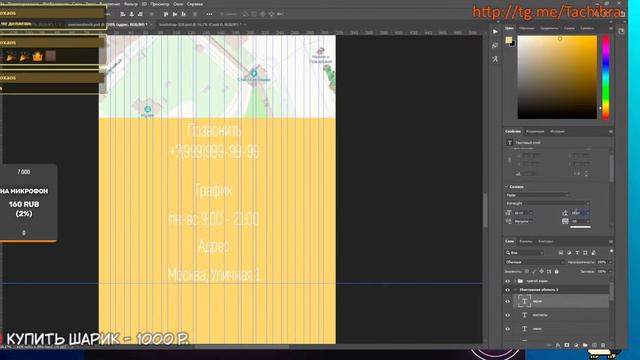
Task: Open the kerning dropdown
Action: click(x=530, y=221)
